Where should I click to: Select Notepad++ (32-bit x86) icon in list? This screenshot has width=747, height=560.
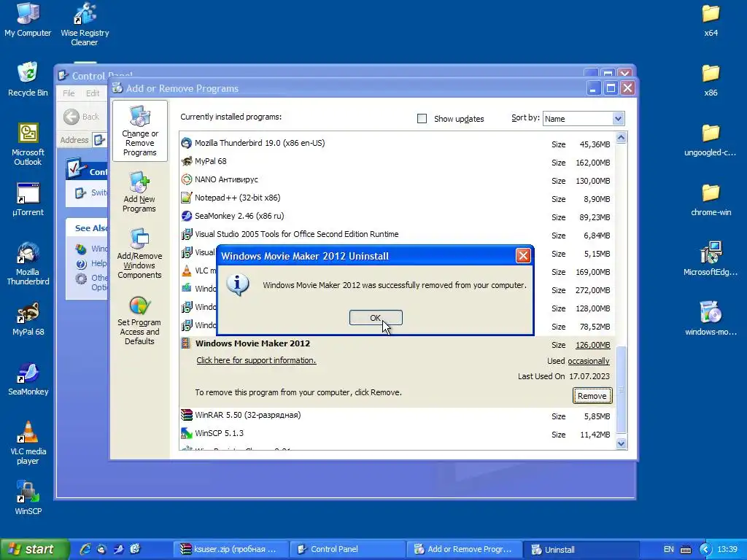186,198
